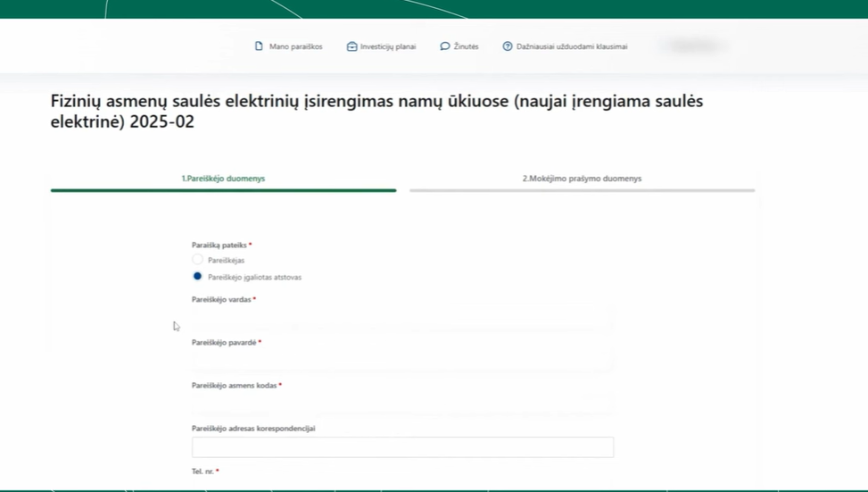
Task: Click the Pareiškėjo adresas korespondencijai field
Action: pos(402,447)
